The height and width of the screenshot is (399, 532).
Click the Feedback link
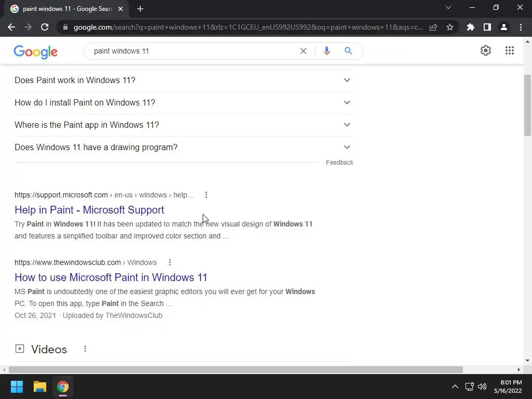[340, 163]
